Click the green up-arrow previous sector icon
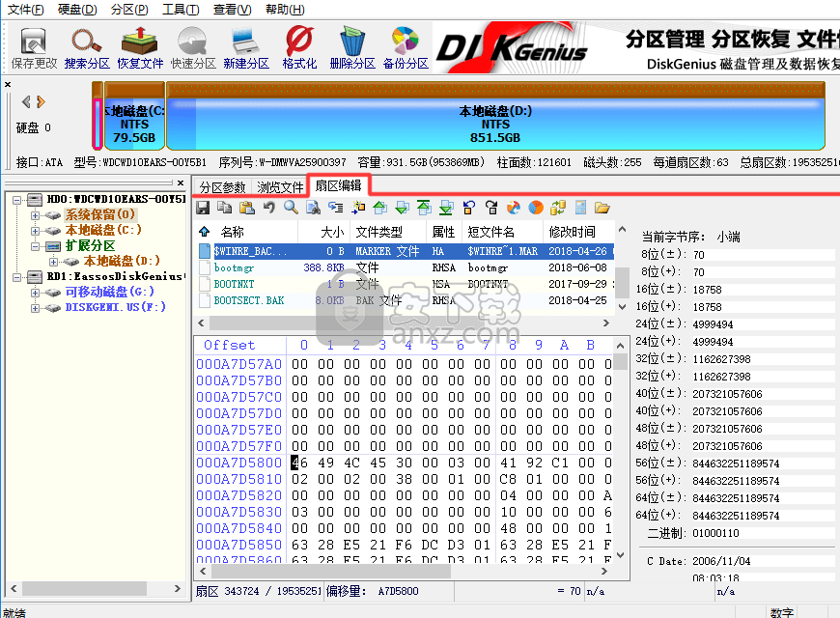This screenshot has height=618, width=840. pos(379,208)
